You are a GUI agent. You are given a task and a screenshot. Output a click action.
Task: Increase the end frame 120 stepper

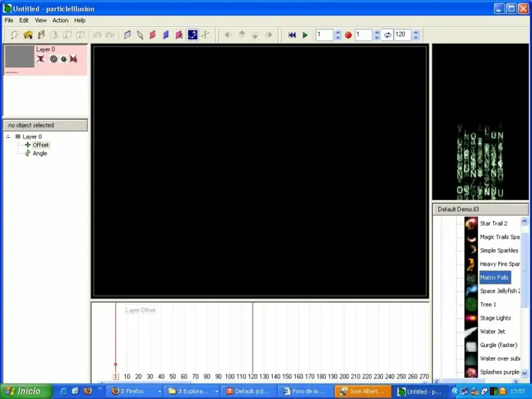(416, 32)
